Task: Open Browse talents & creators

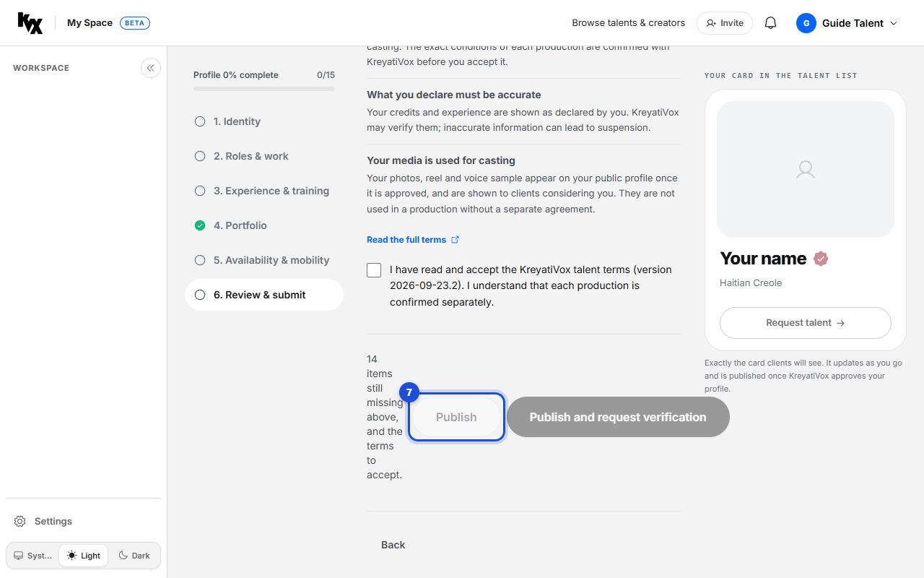Action: tap(628, 23)
